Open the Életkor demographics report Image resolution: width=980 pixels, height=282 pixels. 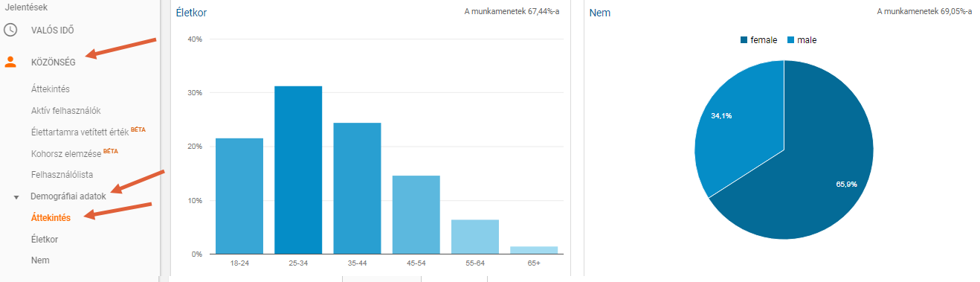point(45,240)
